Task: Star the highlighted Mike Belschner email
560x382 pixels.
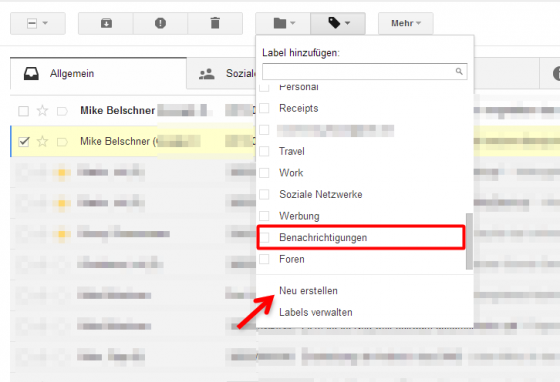Action: point(42,141)
